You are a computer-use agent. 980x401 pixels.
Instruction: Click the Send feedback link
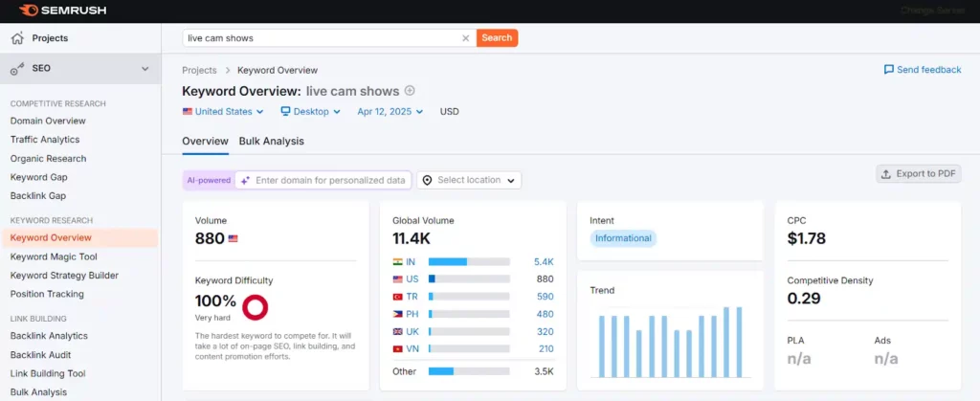pos(923,69)
